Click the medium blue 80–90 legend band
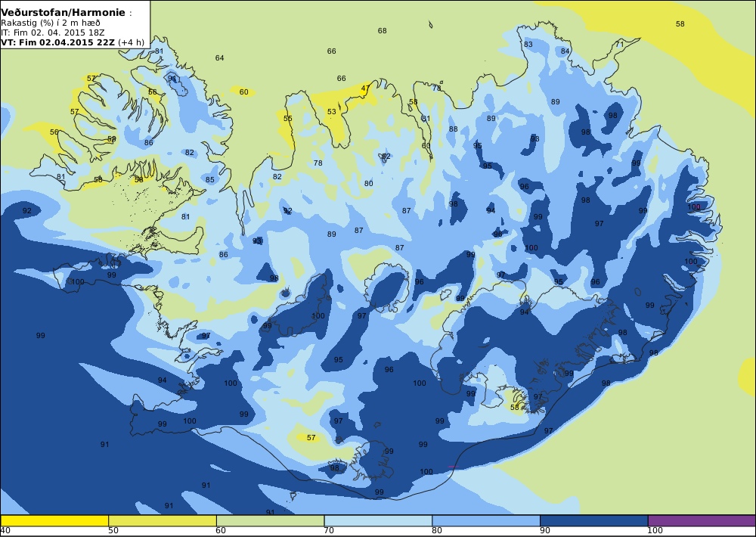 [x=486, y=520]
